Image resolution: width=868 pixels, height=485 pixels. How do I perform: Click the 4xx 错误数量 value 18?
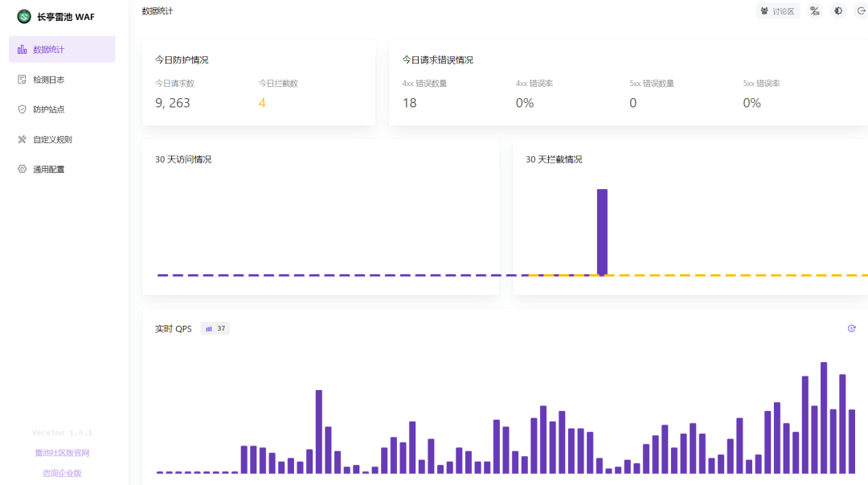tap(409, 103)
